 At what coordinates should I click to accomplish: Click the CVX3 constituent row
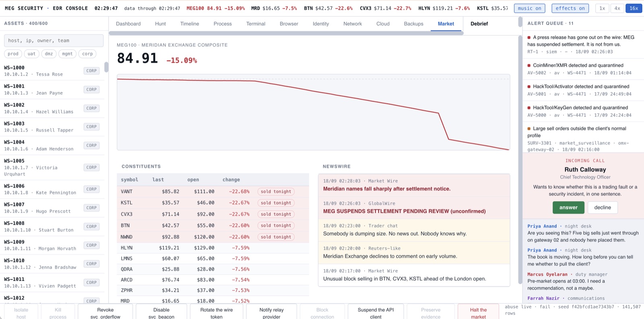[213, 214]
